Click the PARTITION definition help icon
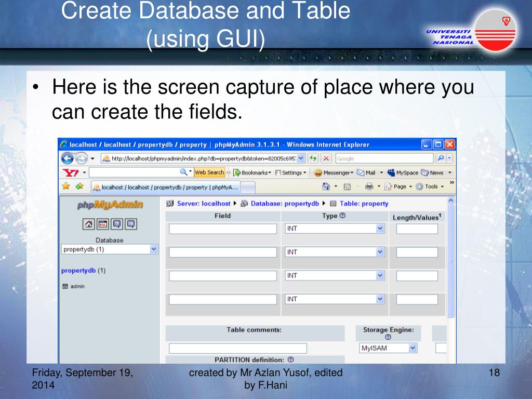532x399 pixels. tap(290, 360)
